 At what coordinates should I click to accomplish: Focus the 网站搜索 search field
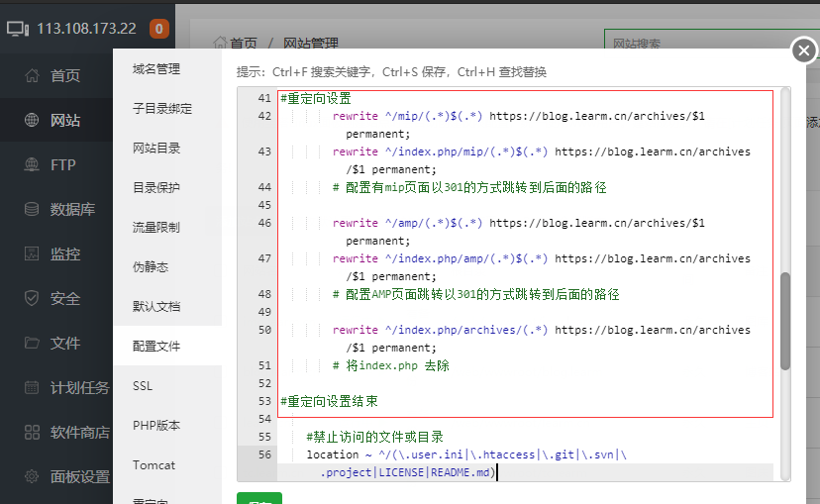coord(711,41)
